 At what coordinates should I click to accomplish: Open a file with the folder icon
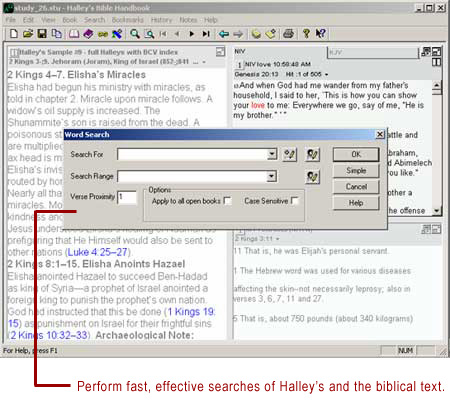tap(28, 34)
